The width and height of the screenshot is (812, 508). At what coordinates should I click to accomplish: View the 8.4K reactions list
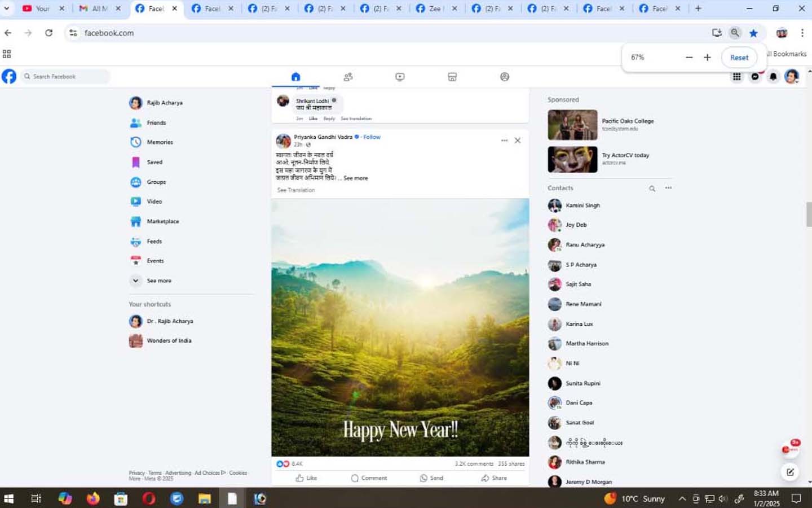289,464
